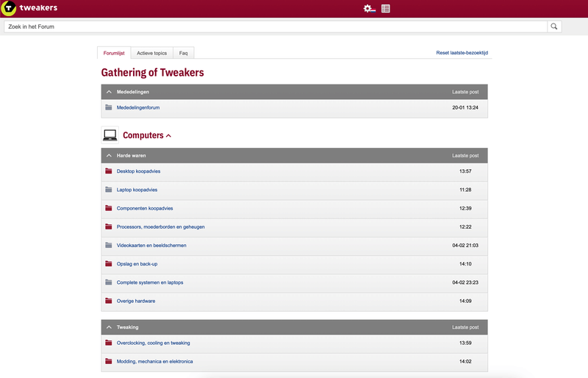Screen dimensions: 588x378
Task: Click folder icon next to Laptop koopadvies
Action: tap(109, 190)
